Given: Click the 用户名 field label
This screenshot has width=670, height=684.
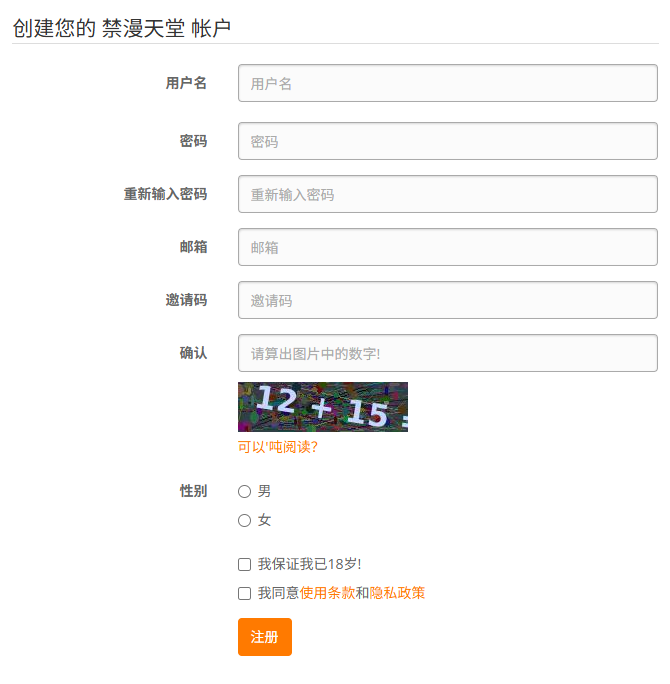Looking at the screenshot, I should tap(186, 83).
